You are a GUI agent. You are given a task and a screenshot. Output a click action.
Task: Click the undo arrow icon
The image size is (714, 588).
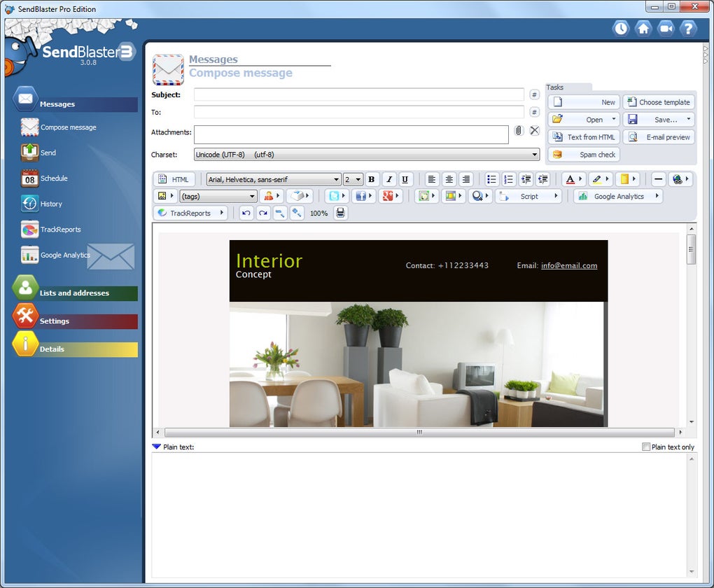[x=246, y=213]
